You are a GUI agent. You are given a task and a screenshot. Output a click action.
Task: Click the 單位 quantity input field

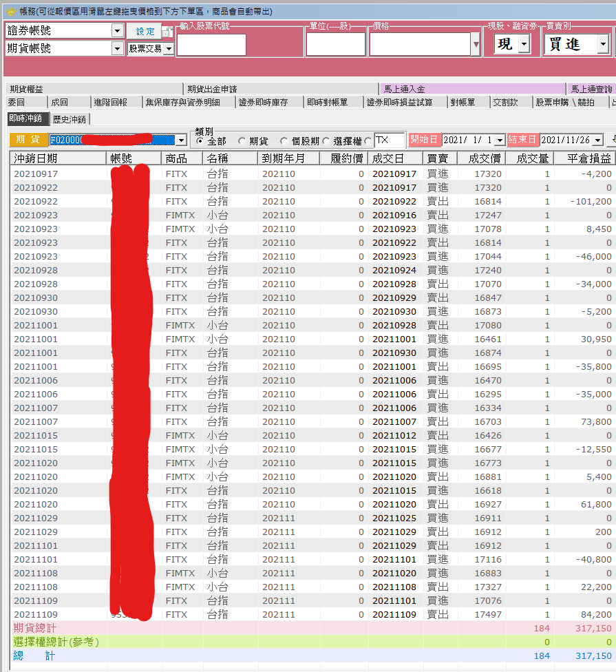[x=335, y=45]
